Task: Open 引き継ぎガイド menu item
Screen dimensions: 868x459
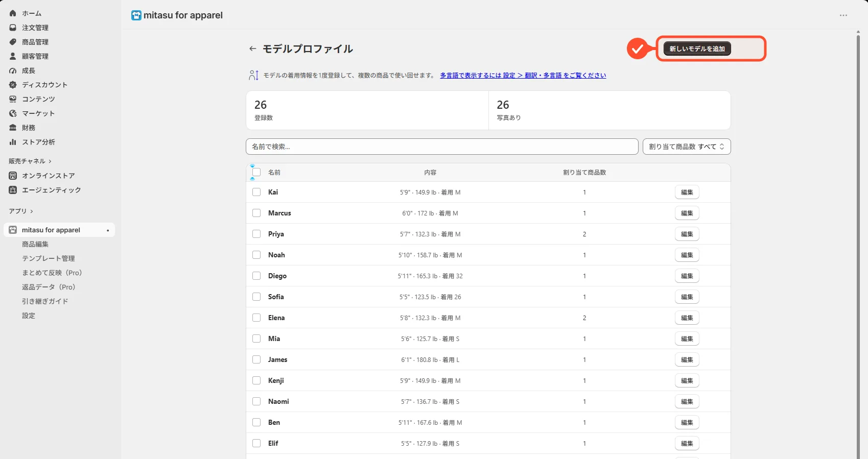Action: point(45,301)
